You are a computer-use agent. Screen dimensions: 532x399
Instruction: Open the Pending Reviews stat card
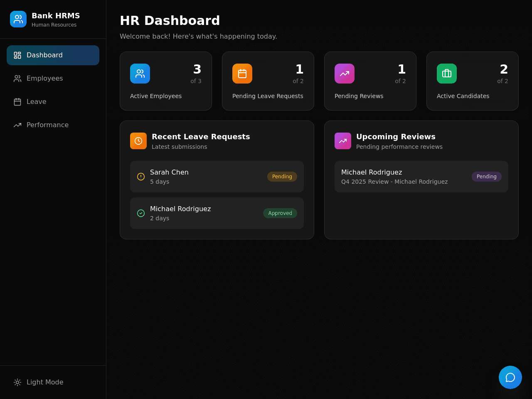click(x=370, y=81)
